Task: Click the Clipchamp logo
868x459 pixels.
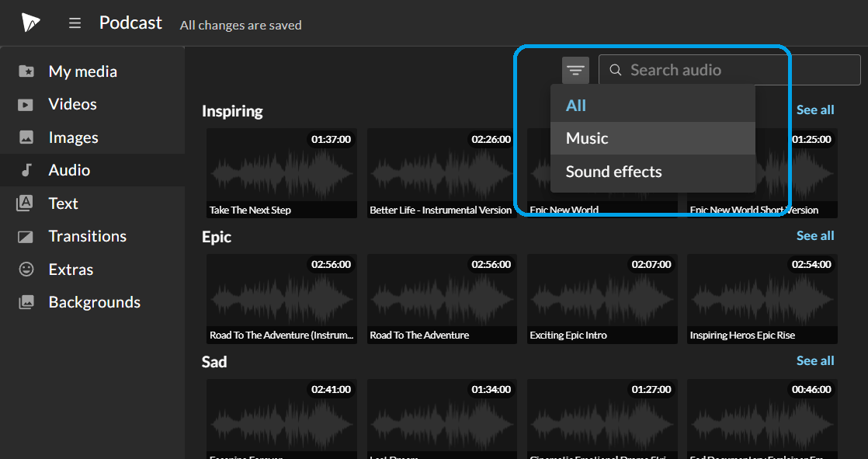Action: click(x=30, y=23)
